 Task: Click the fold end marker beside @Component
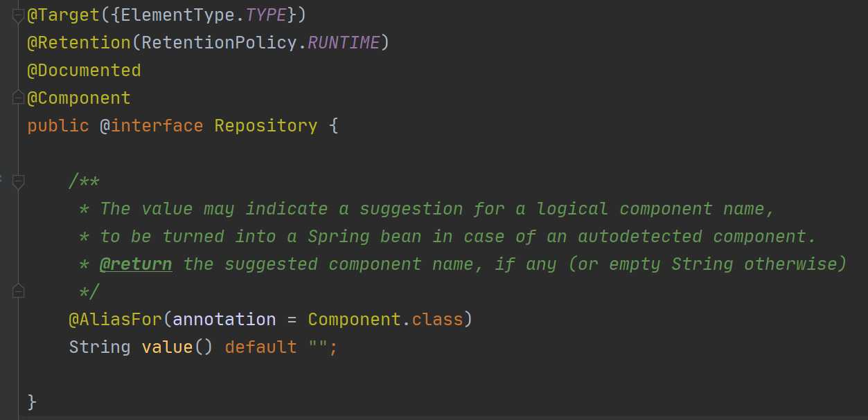19,98
